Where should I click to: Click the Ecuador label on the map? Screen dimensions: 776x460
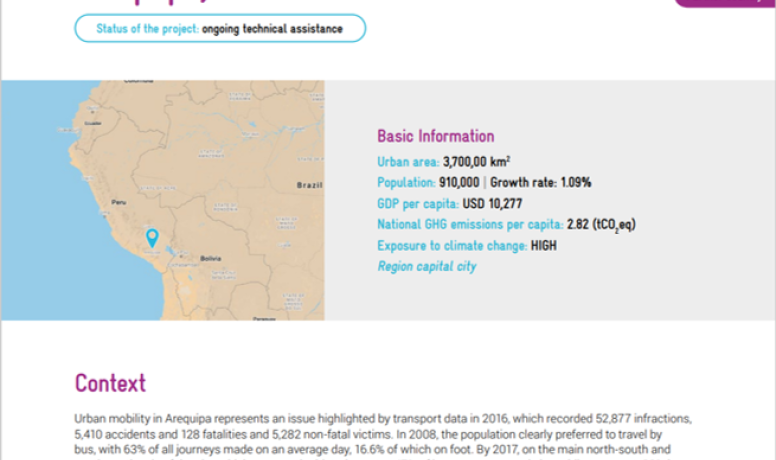93,123
